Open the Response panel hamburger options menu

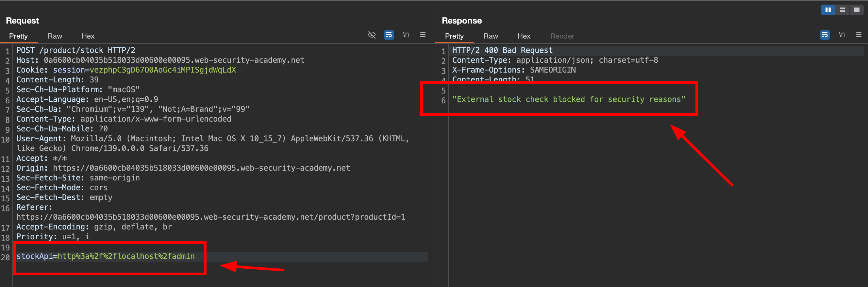(x=858, y=35)
